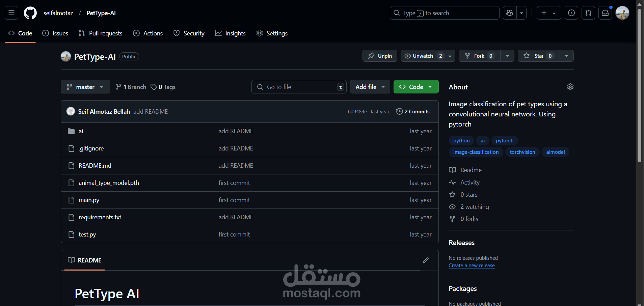Open the PetType-AI breadcrumb link

101,13
